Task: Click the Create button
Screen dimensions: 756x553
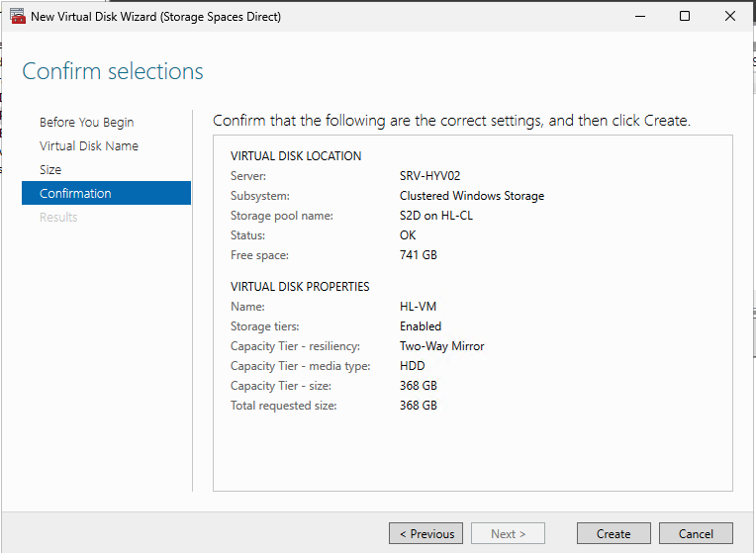Action: coord(614,533)
